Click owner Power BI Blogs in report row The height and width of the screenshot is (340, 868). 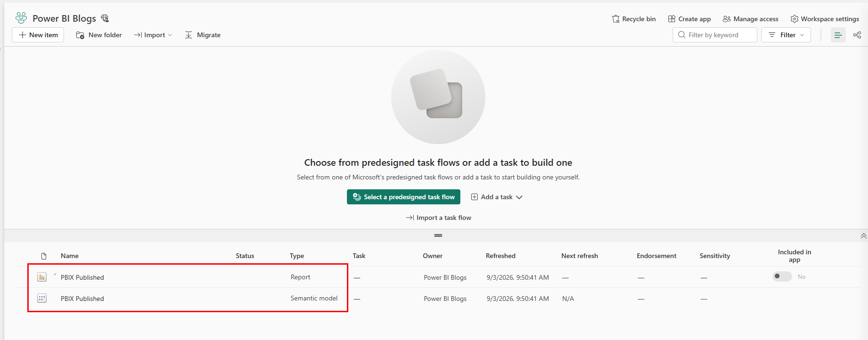click(445, 277)
